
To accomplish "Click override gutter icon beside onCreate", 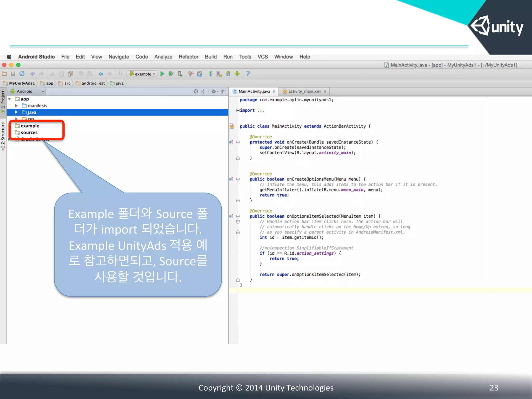I will coord(231,142).
